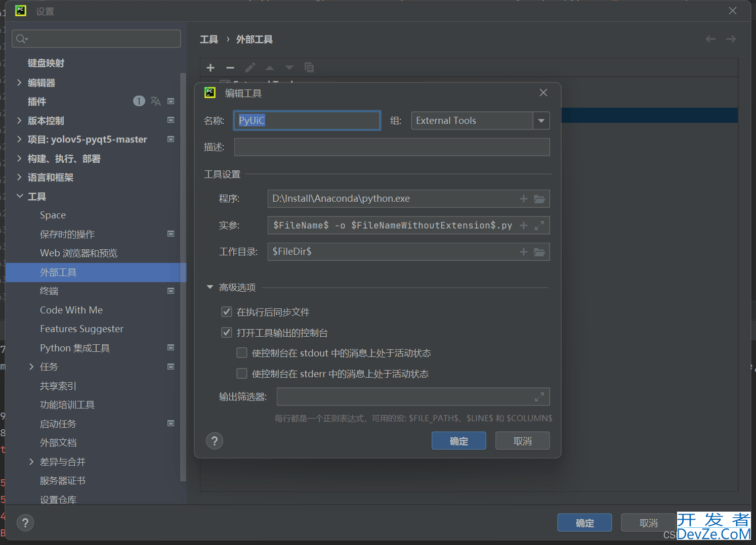Click the 工具 breadcrumb link
The width and height of the screenshot is (756, 545).
point(209,39)
